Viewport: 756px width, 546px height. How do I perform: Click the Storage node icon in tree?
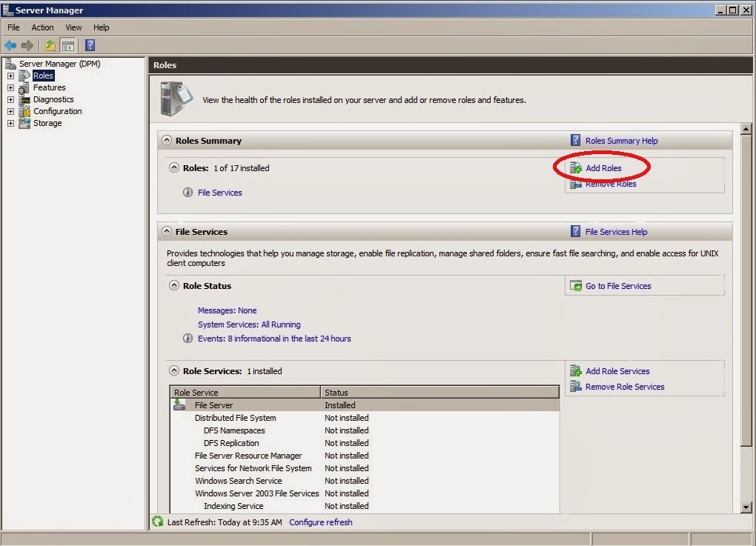click(24, 123)
